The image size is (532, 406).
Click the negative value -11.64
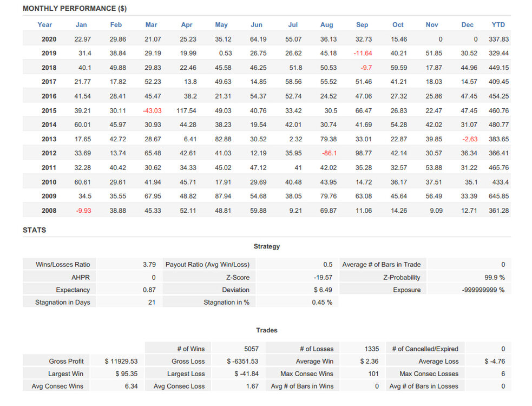(363, 53)
